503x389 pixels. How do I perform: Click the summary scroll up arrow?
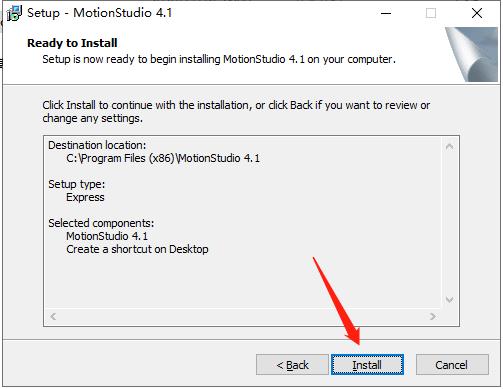pos(449,146)
